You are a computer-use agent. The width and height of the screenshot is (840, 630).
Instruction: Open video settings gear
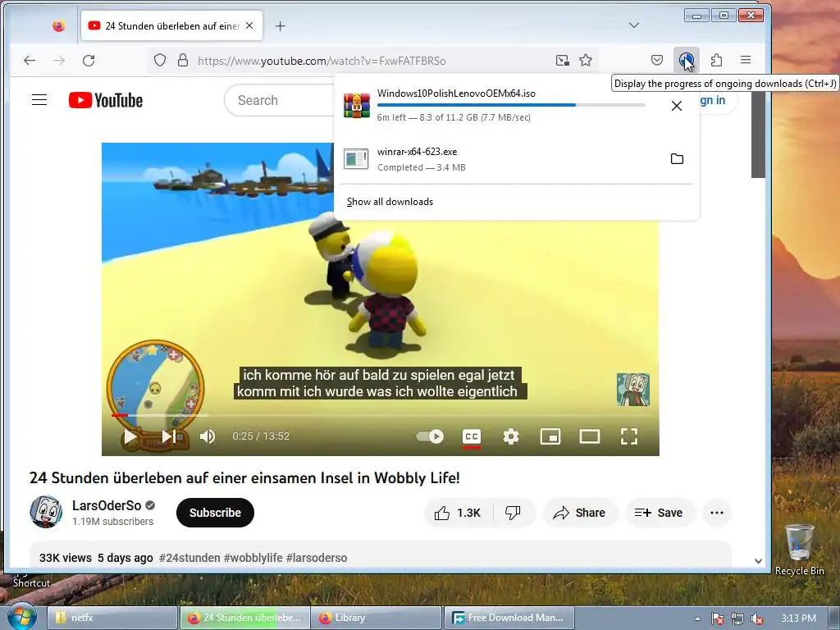[x=510, y=436]
